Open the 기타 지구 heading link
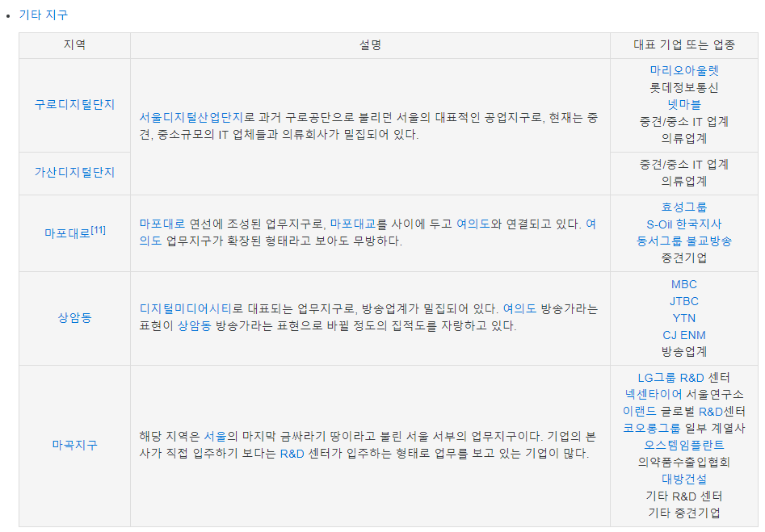Viewport: 765px width, 532px height. (44, 15)
